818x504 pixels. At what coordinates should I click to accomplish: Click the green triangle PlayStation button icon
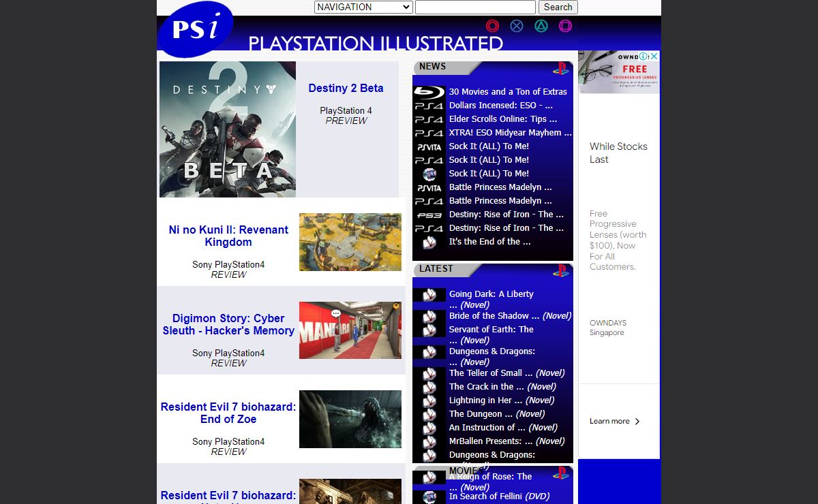coord(541,26)
